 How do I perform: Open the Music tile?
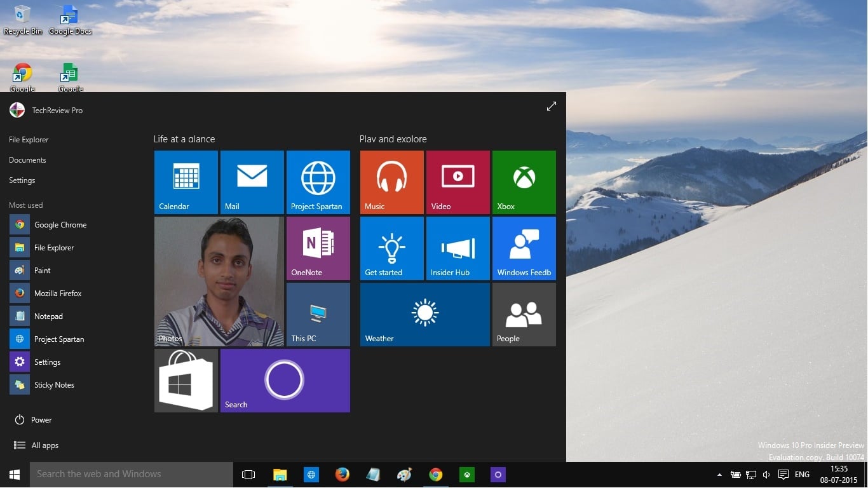click(392, 182)
